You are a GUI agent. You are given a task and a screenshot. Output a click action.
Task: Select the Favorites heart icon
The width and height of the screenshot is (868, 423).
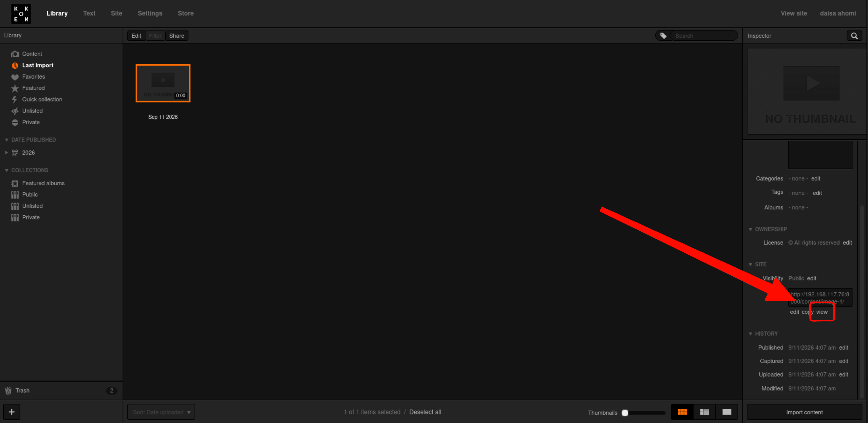point(15,77)
